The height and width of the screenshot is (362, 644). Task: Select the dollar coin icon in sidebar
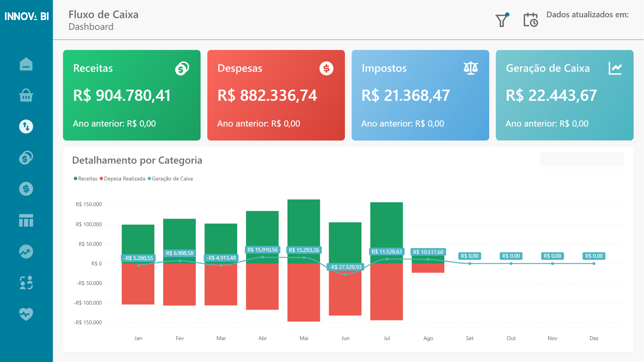[x=26, y=189]
